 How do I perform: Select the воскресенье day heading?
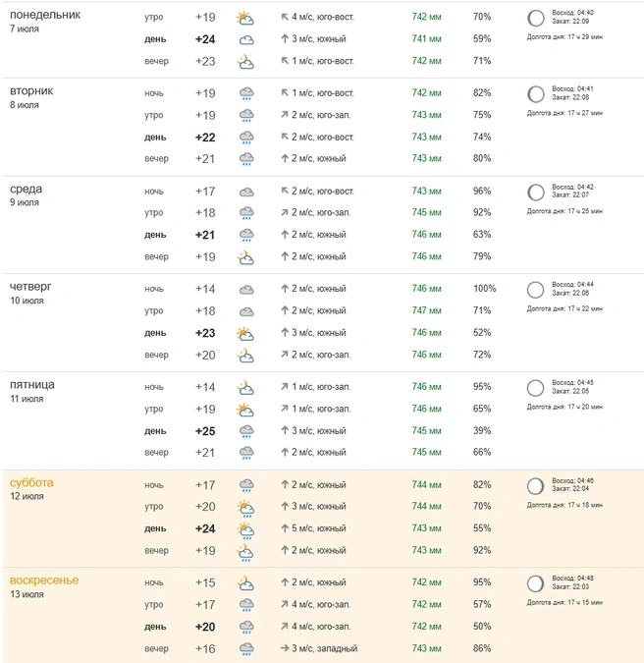tap(44, 580)
